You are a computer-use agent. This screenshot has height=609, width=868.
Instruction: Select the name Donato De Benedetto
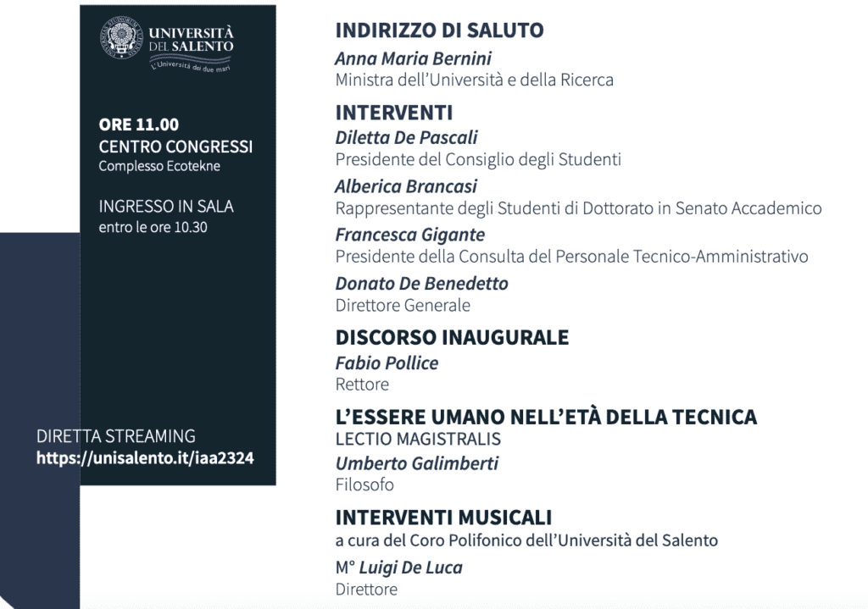[x=421, y=284]
